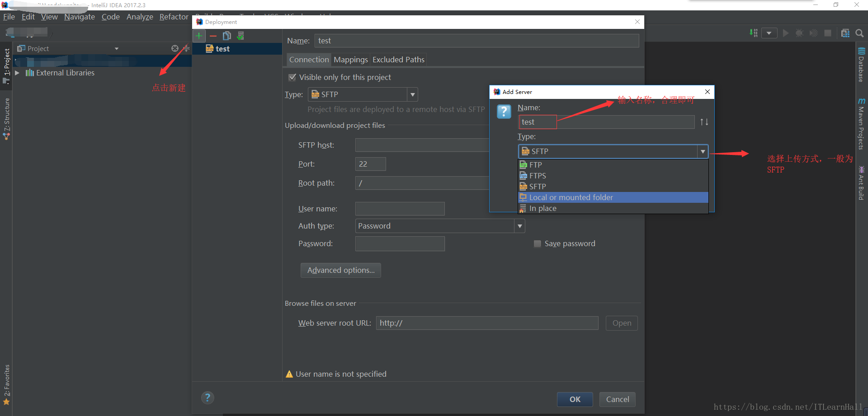Viewport: 868px width, 416px height.
Task: Click the scroll from source target icon
Action: point(175,48)
